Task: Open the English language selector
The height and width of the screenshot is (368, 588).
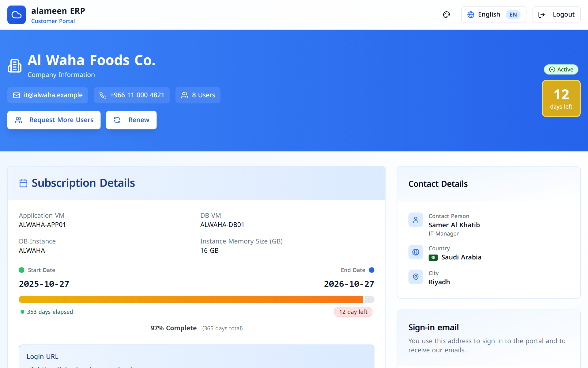Action: (x=494, y=15)
